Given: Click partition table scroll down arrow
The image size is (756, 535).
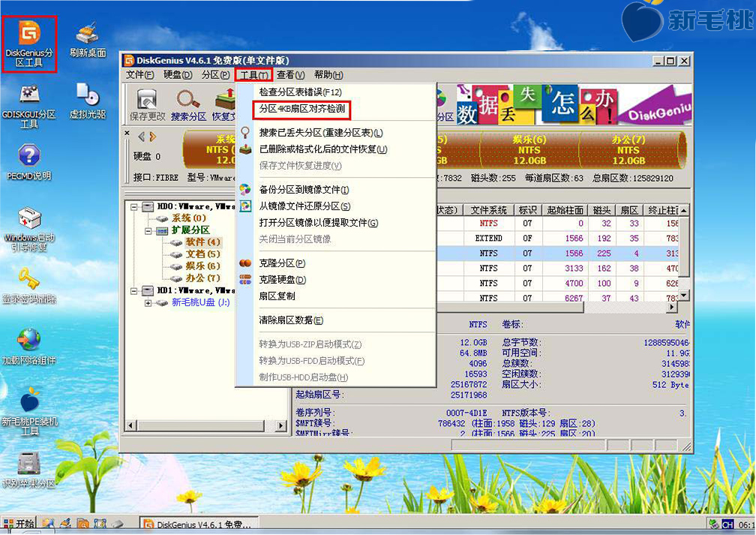Looking at the screenshot, I should tap(684, 295).
